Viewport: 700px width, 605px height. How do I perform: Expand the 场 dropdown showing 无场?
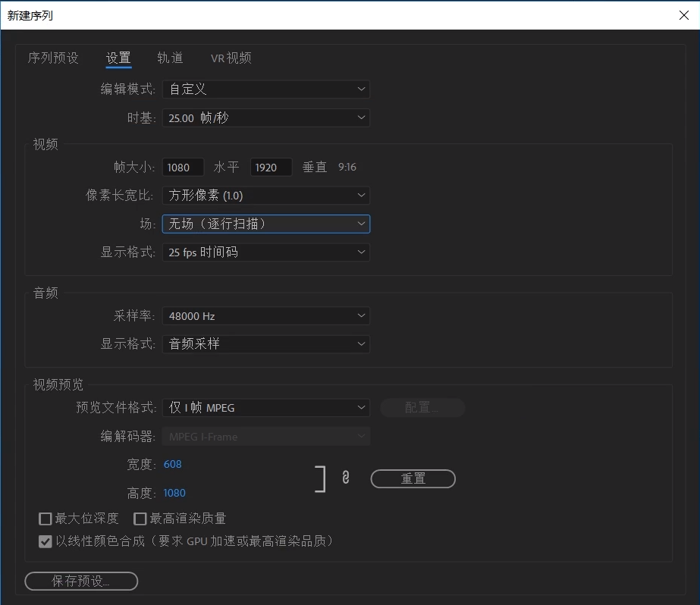coord(265,224)
